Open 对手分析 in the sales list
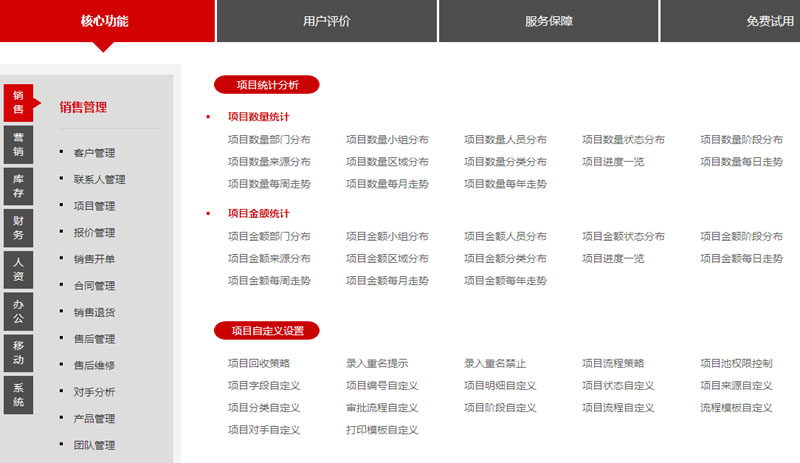Screen dimensions: 800x463 click(x=94, y=392)
